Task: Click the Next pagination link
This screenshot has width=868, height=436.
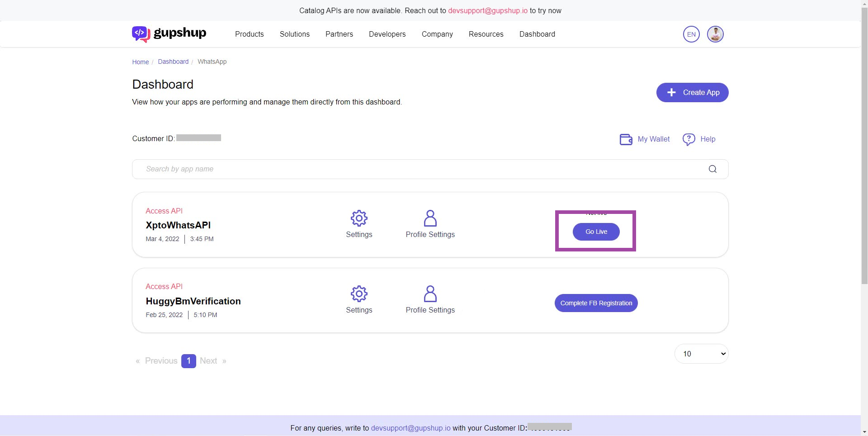Action: point(208,361)
